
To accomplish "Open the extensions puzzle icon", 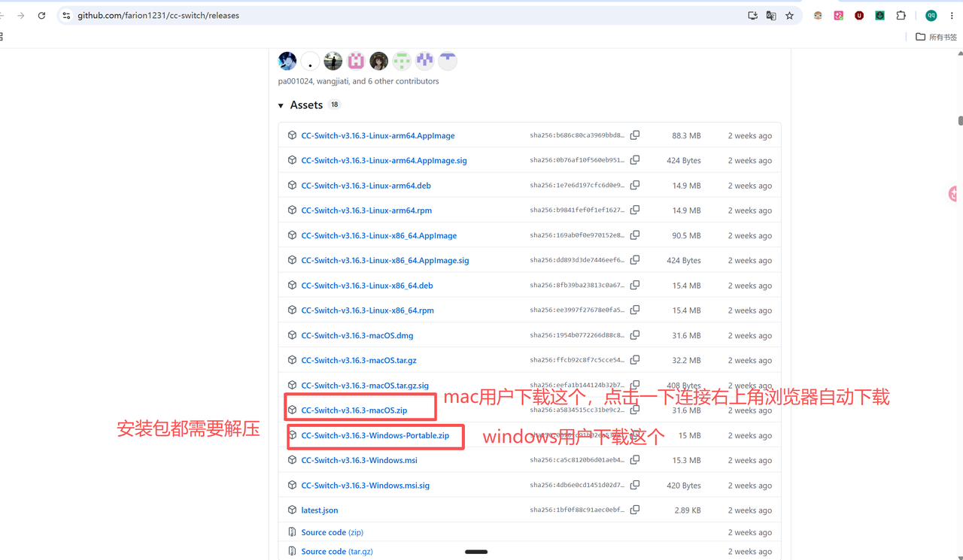I will click(901, 15).
